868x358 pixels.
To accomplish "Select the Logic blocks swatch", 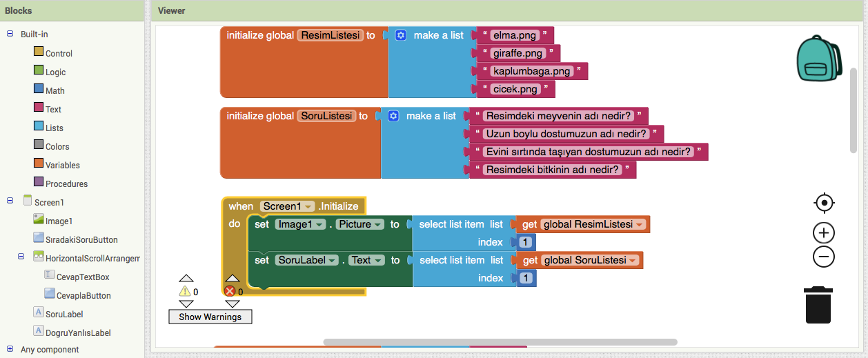I will (39, 71).
